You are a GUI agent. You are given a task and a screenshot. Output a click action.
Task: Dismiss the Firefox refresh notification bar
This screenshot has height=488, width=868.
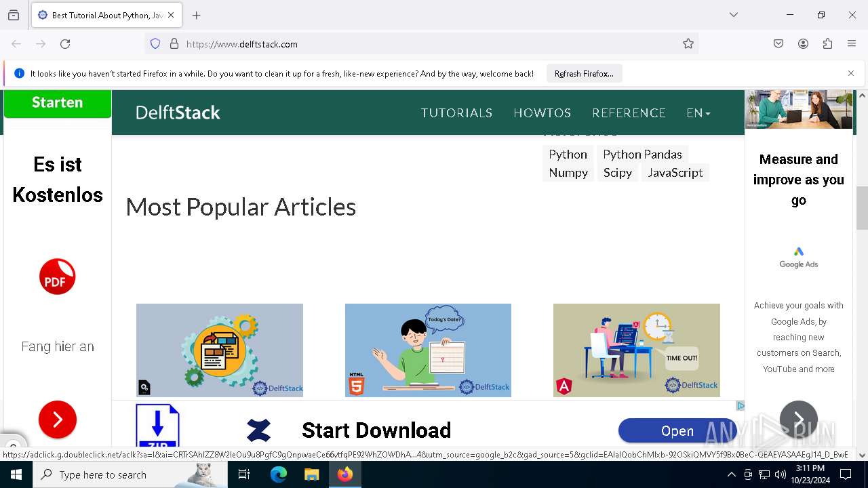coord(851,73)
